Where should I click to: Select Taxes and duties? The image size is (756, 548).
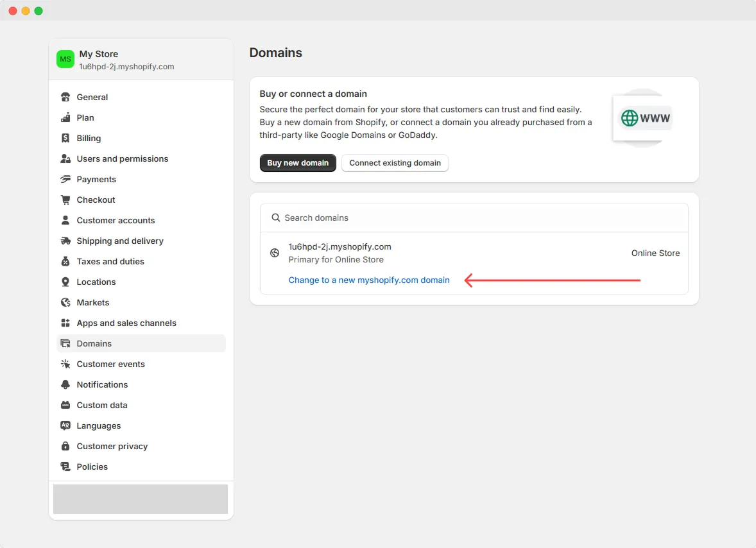[110, 262]
